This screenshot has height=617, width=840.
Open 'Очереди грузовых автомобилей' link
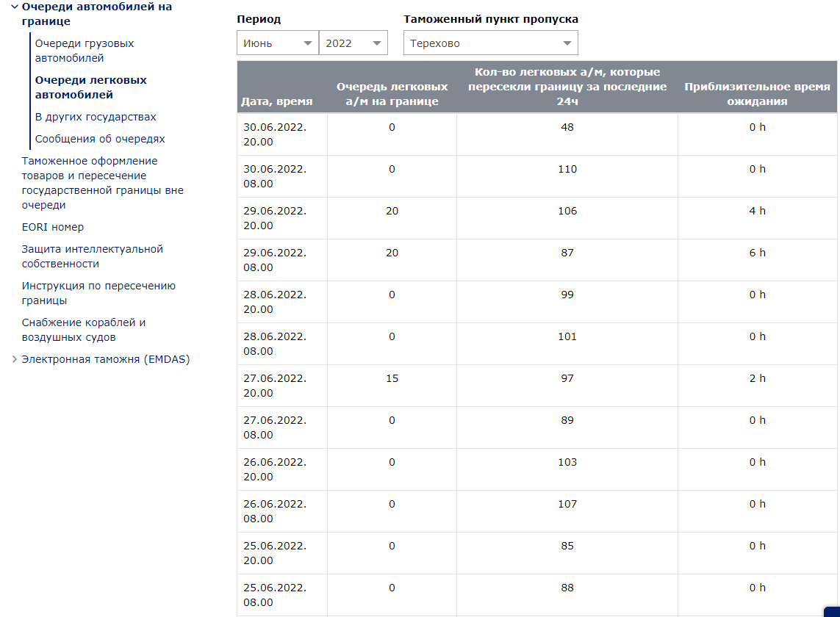[85, 51]
